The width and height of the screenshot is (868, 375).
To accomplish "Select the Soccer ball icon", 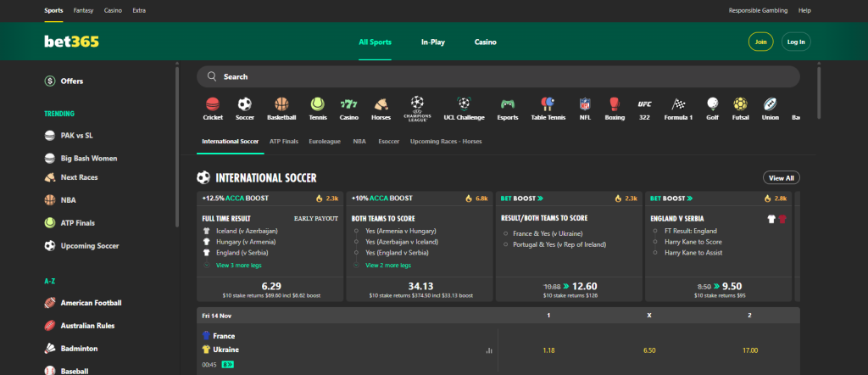I will pos(245,104).
